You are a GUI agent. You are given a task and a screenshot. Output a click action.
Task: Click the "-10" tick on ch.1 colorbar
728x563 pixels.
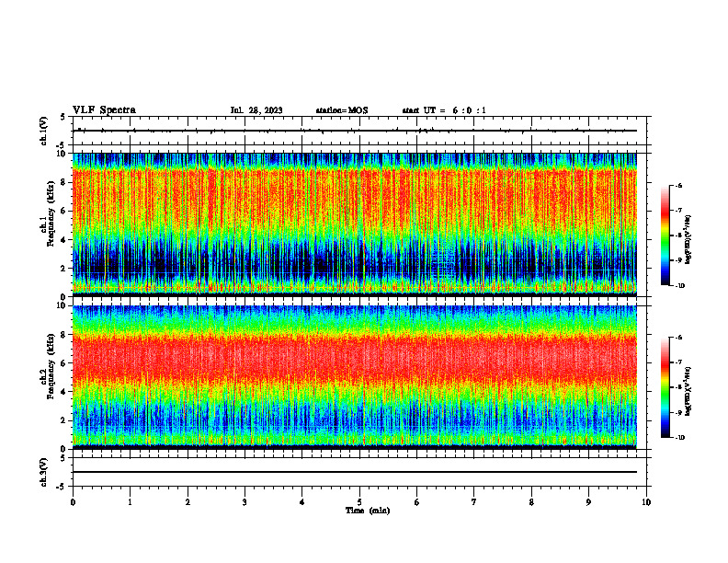(x=680, y=286)
